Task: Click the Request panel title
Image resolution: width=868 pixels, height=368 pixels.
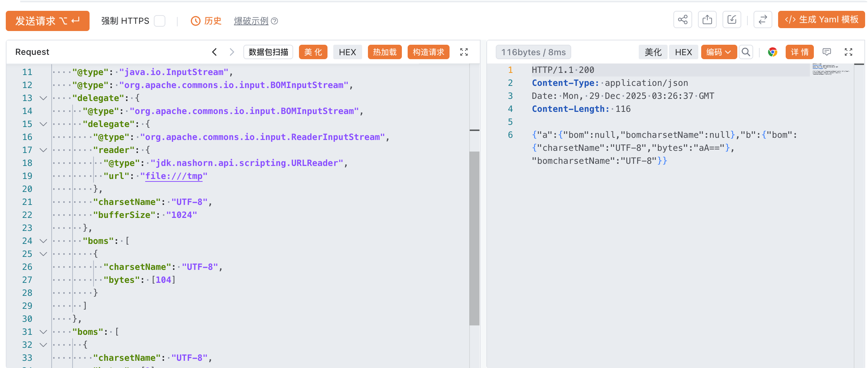Action: 32,52
